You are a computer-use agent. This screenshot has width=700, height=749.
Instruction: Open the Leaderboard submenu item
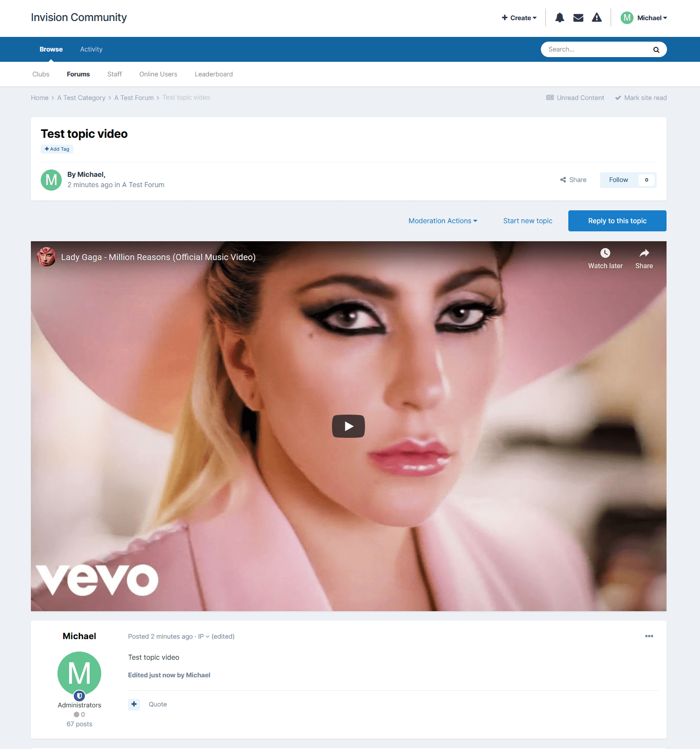point(214,74)
